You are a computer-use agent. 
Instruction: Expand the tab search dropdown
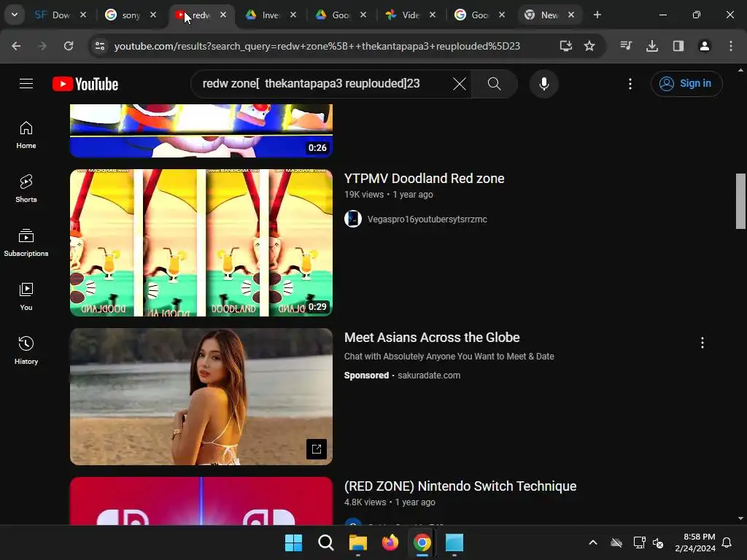[15, 15]
